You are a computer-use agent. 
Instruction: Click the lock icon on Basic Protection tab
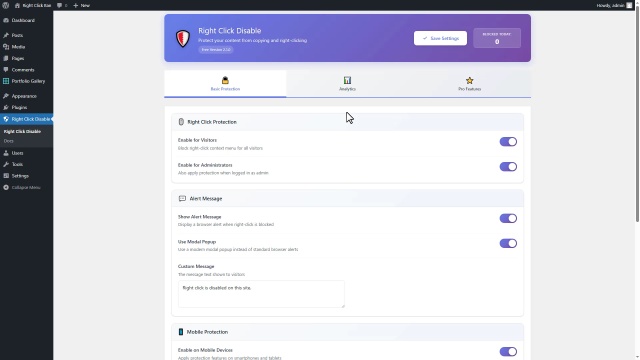(x=225, y=80)
